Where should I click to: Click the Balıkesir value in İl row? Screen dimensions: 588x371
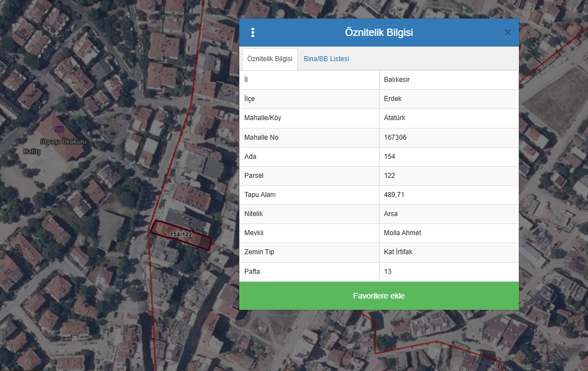coord(396,80)
